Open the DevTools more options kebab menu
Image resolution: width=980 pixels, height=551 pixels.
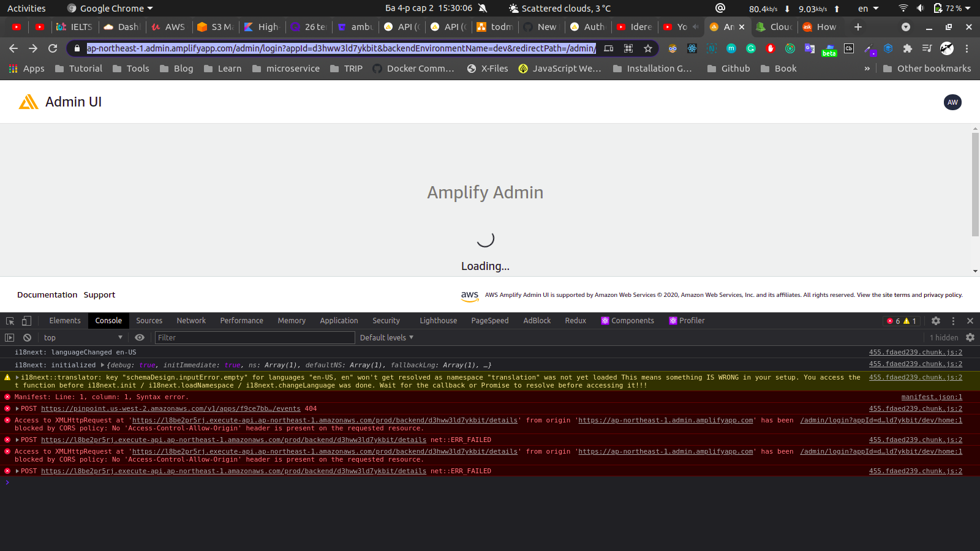click(953, 321)
